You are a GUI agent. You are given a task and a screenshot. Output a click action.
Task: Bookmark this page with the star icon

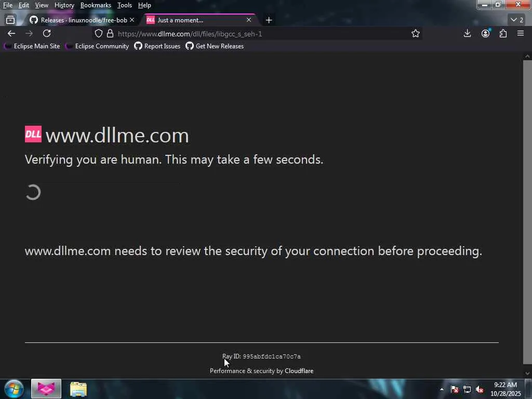point(415,33)
